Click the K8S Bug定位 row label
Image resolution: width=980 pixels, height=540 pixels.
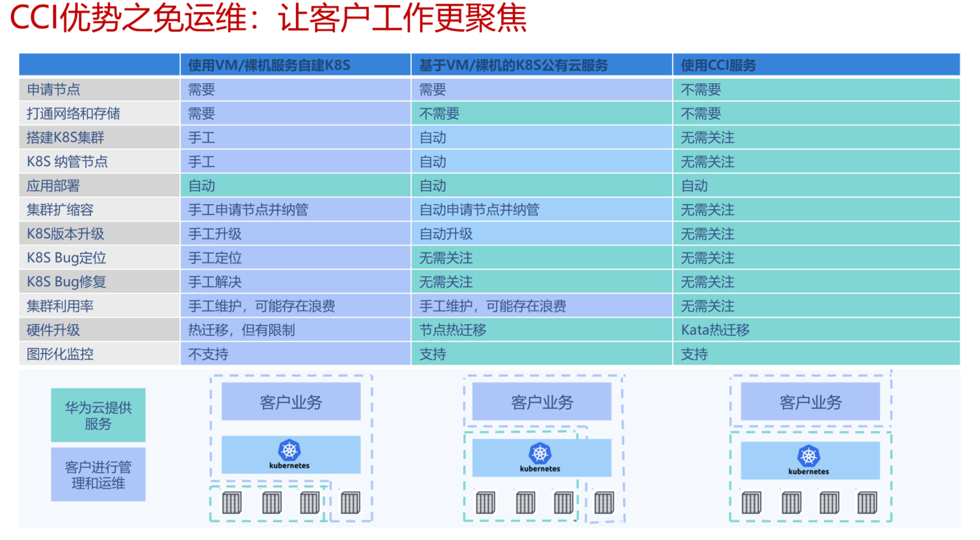click(99, 258)
